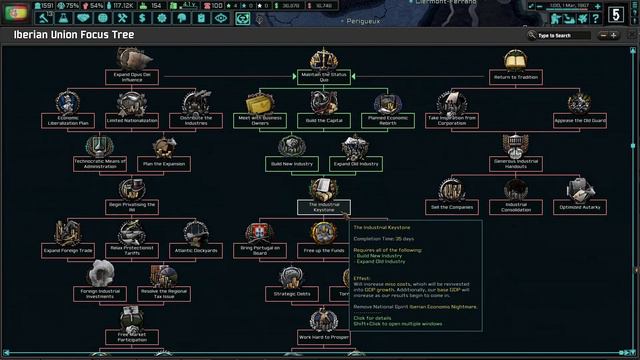Decrease game speed with the minus
This screenshot has height=360, width=640.
(x=540, y=6)
